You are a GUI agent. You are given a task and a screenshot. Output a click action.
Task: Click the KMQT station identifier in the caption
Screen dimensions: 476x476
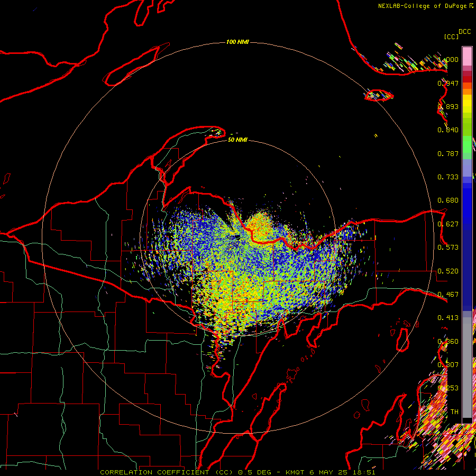[295, 472]
